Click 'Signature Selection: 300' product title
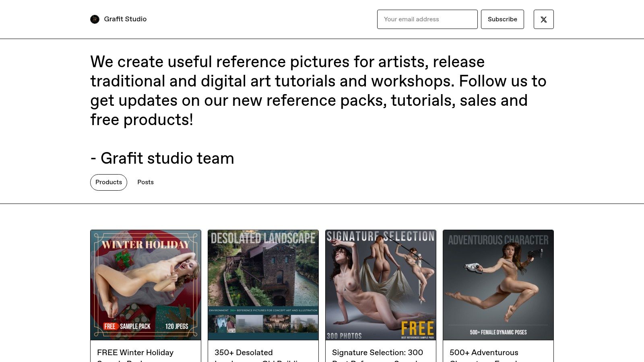This screenshot has width=644, height=362. pyautogui.click(x=378, y=353)
